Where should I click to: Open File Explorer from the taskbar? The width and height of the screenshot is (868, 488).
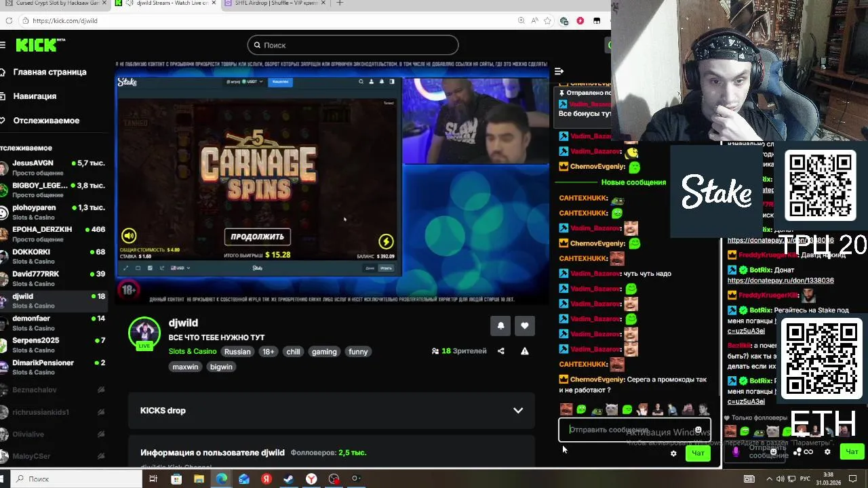click(199, 479)
